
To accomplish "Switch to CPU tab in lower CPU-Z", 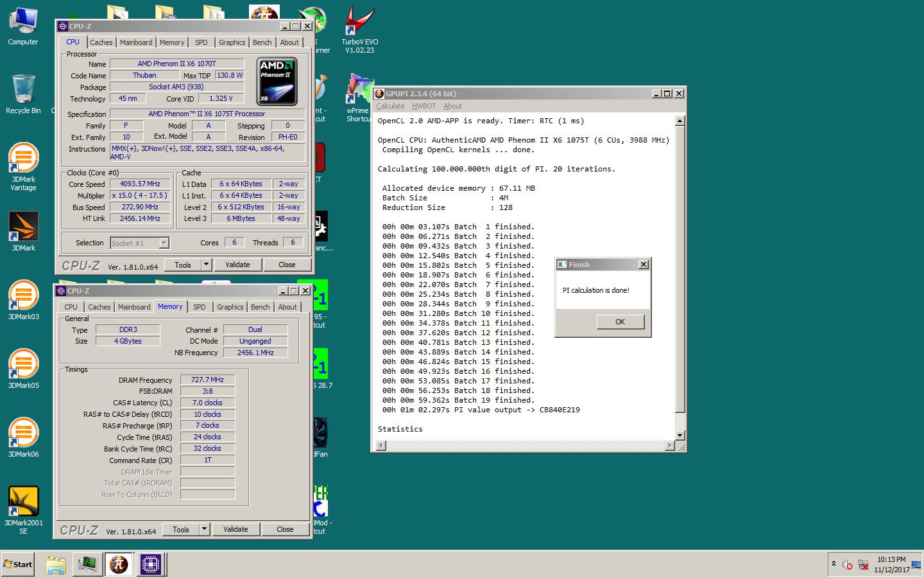I will pos(71,307).
